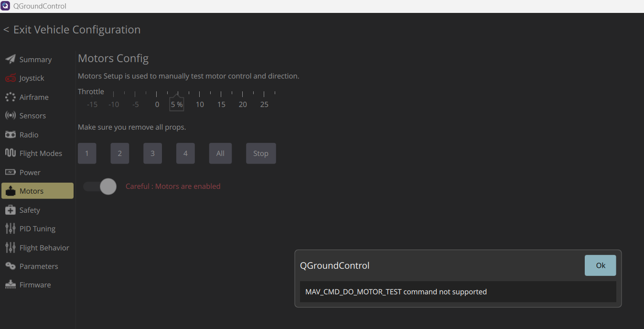Open Joystick settings via gamepad icon

point(11,78)
